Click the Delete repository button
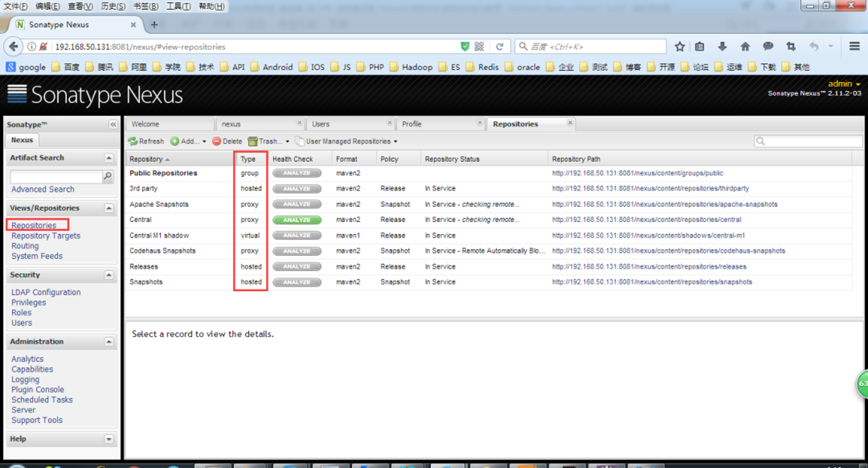Image resolution: width=868 pixels, height=468 pixels. (x=227, y=141)
